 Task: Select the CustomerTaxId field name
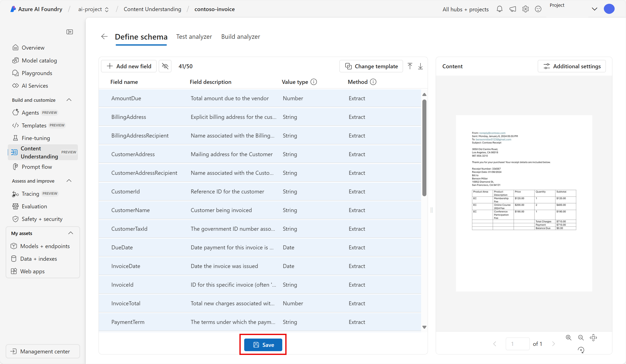[x=129, y=229]
